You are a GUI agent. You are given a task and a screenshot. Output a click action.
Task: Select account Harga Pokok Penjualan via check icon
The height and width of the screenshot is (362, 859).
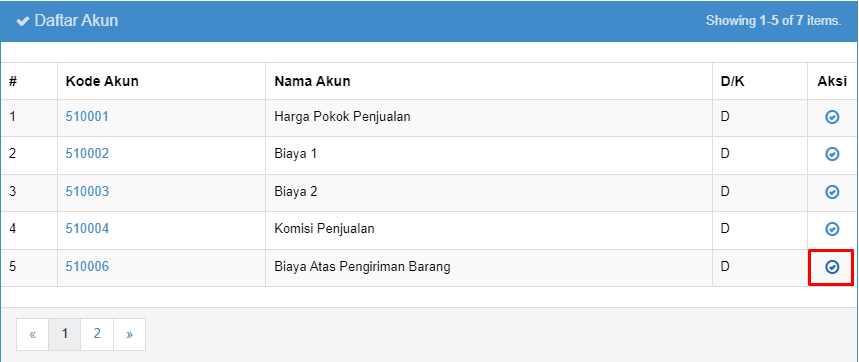[x=832, y=117]
